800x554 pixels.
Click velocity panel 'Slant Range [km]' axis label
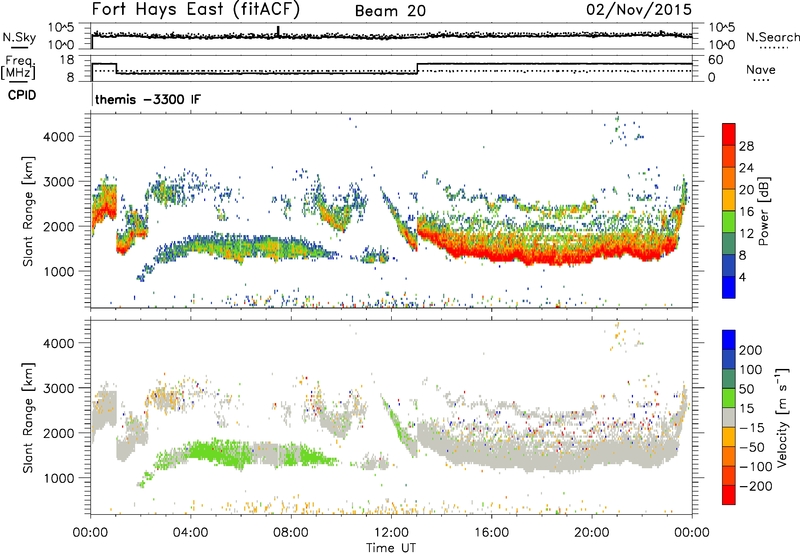28,418
